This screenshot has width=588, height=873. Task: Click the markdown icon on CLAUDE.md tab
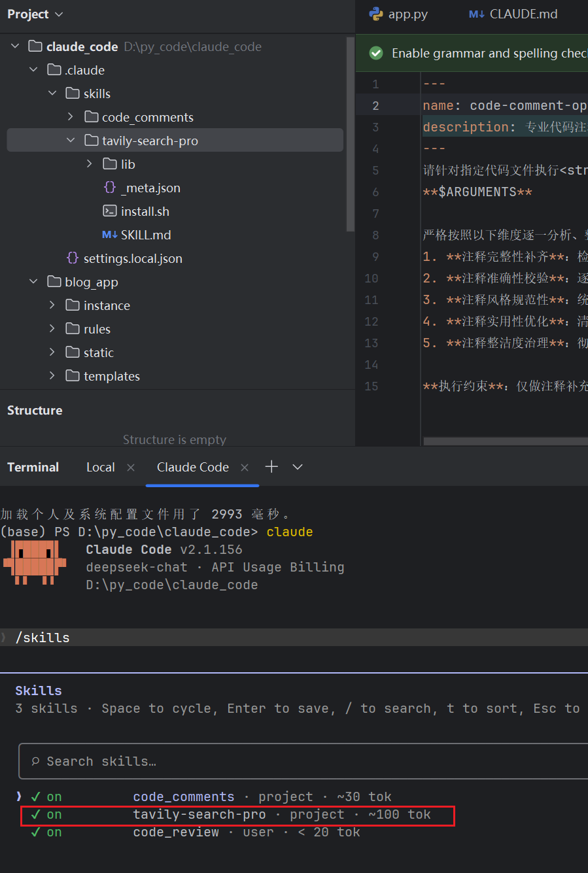[477, 14]
